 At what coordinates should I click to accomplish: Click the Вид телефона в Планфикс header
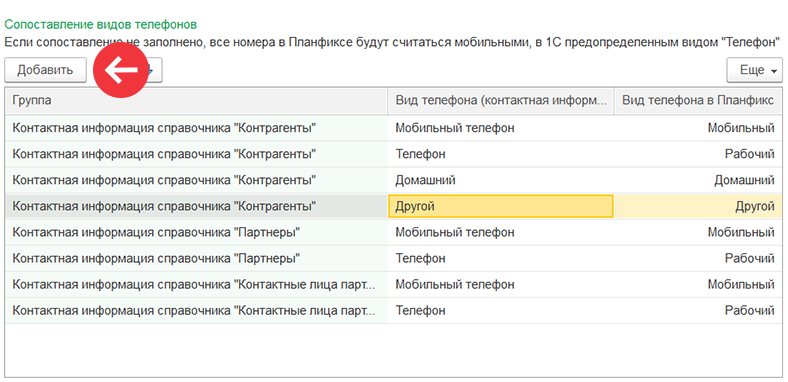(698, 101)
